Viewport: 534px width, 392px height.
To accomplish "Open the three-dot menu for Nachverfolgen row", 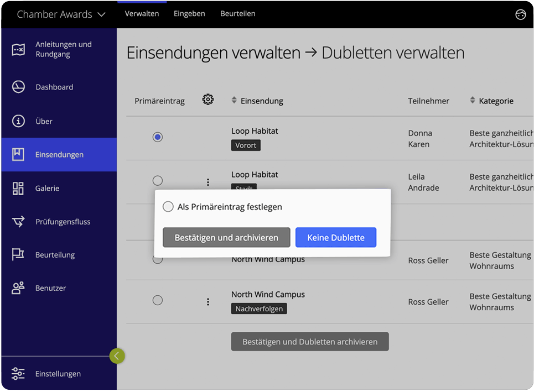I will (x=208, y=302).
